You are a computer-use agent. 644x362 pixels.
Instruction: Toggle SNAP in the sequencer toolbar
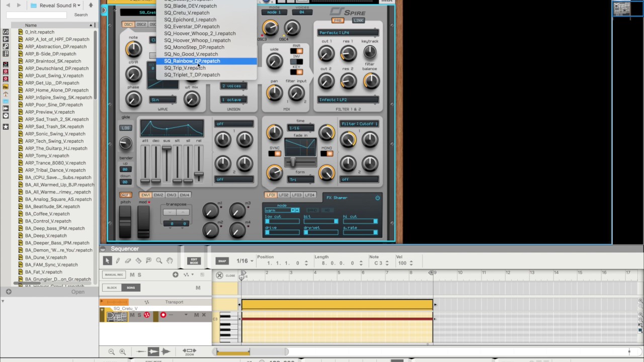coord(222,261)
